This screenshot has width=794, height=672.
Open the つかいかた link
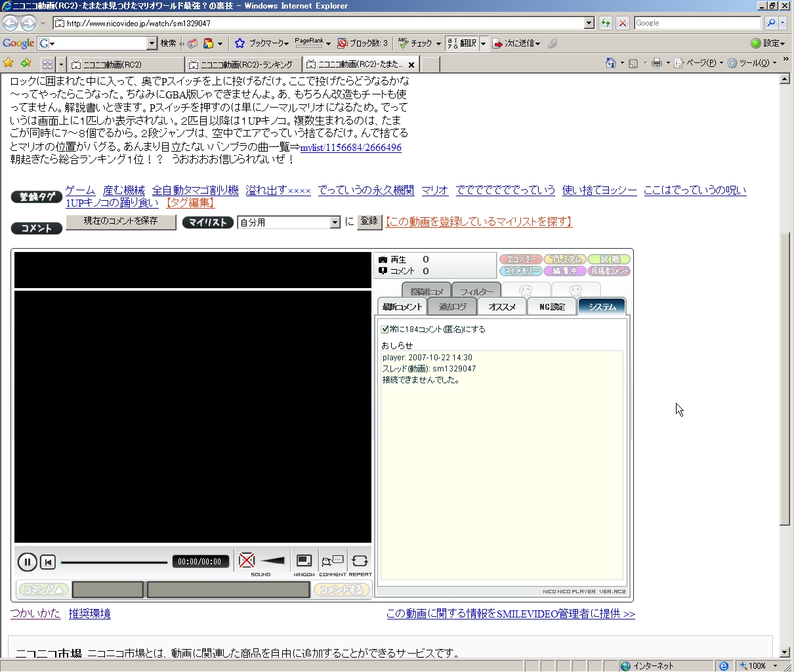coord(35,614)
